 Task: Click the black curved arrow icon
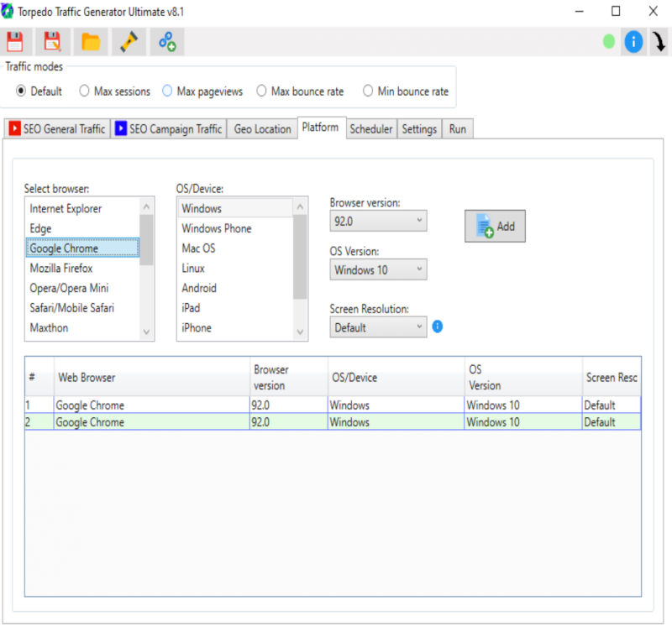[x=659, y=42]
